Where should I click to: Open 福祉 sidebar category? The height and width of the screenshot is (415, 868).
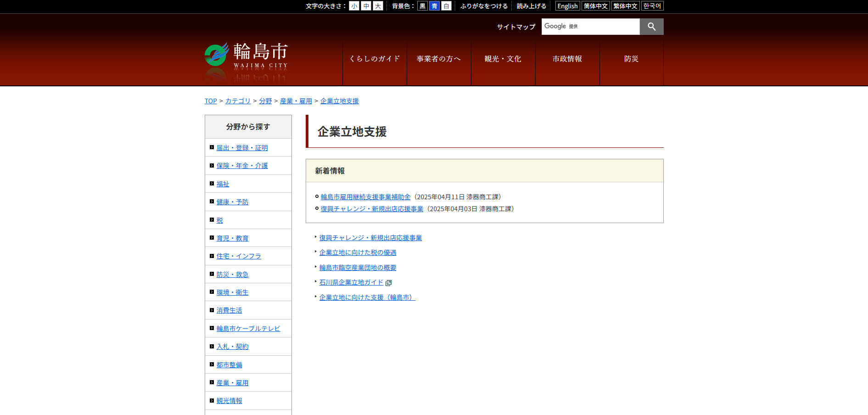[223, 184]
